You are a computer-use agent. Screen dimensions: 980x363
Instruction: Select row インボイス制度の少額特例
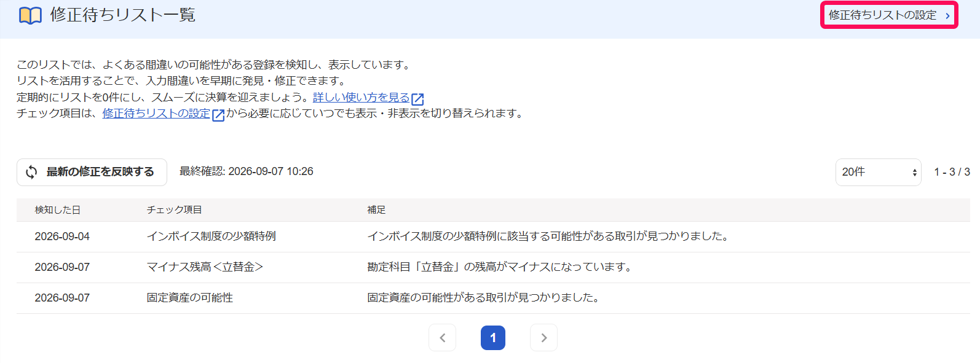(x=493, y=236)
